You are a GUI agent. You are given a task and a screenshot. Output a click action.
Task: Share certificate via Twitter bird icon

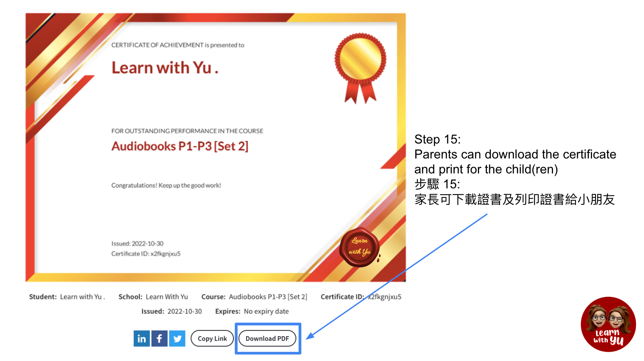coord(177,339)
